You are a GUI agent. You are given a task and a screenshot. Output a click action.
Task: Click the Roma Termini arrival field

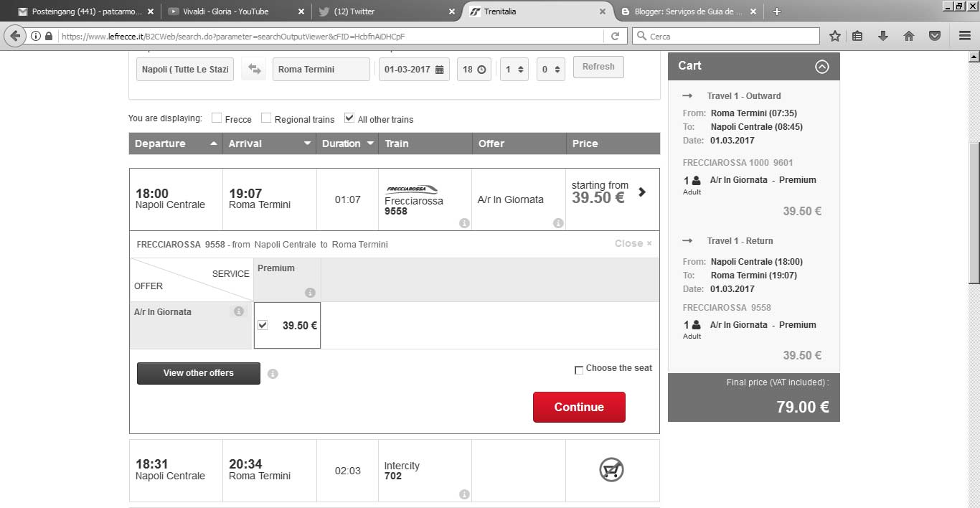coord(321,70)
